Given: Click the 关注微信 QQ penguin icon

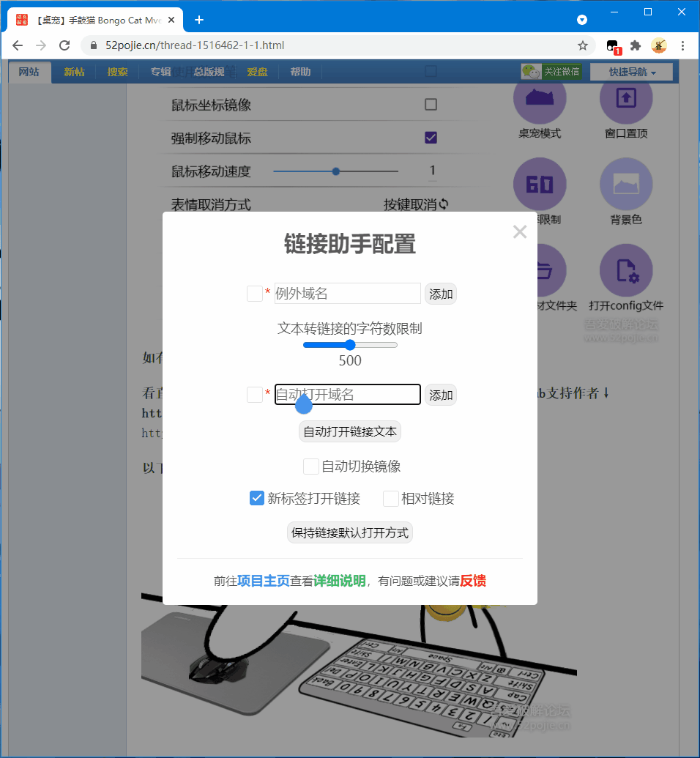Looking at the screenshot, I should point(531,71).
